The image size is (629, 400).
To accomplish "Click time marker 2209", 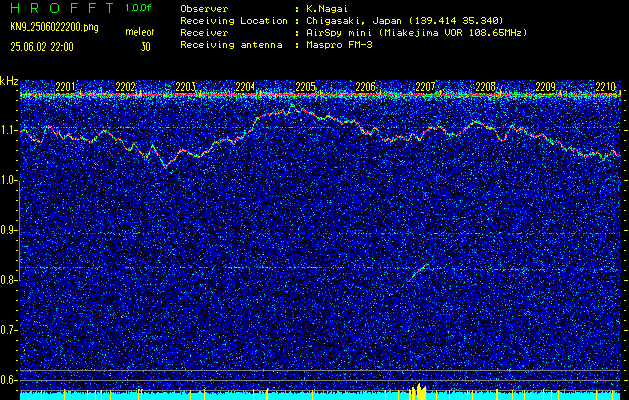I will [x=546, y=87].
